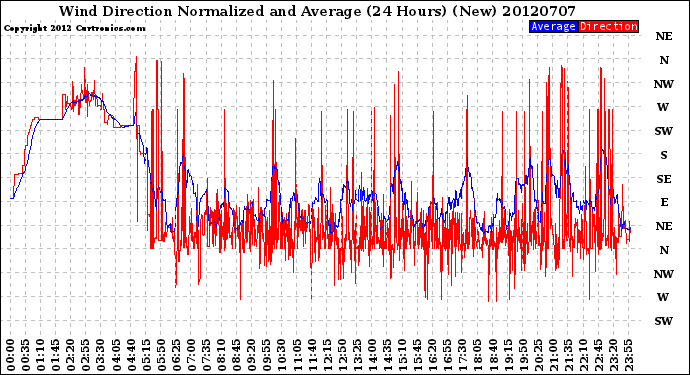The height and width of the screenshot is (375, 690).
Task: Click the 02:20 time label
Action: pos(71,355)
